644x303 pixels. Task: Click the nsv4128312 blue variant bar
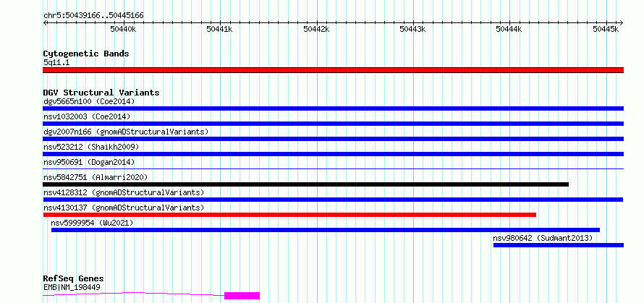[333, 200]
